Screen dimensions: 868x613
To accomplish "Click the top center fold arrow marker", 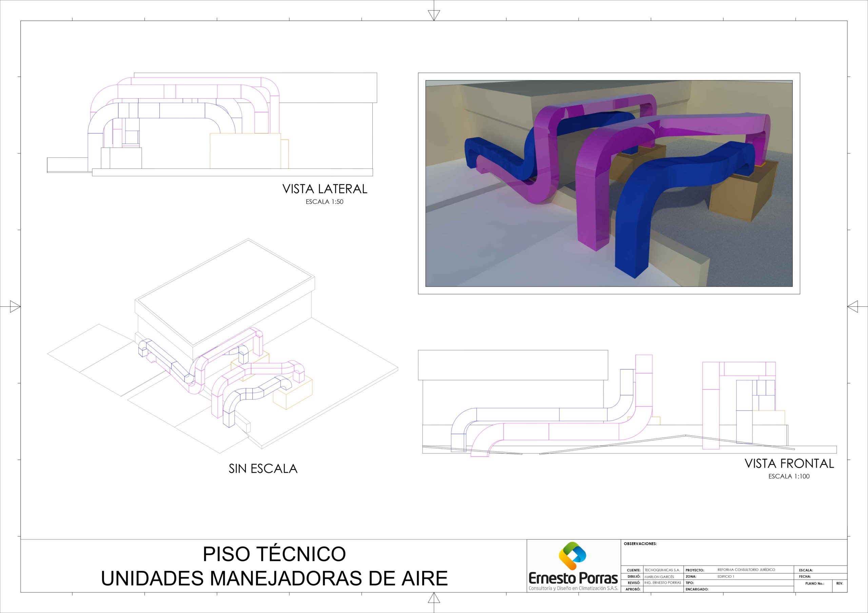I will tap(434, 15).
